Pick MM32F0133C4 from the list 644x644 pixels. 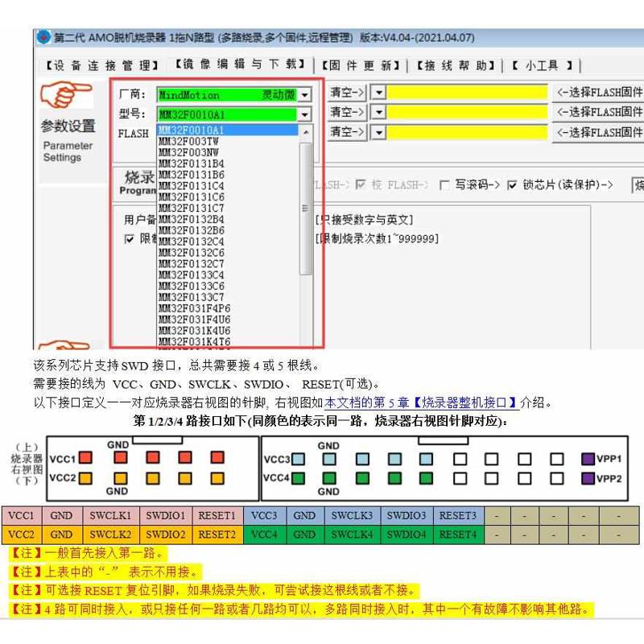(228, 275)
